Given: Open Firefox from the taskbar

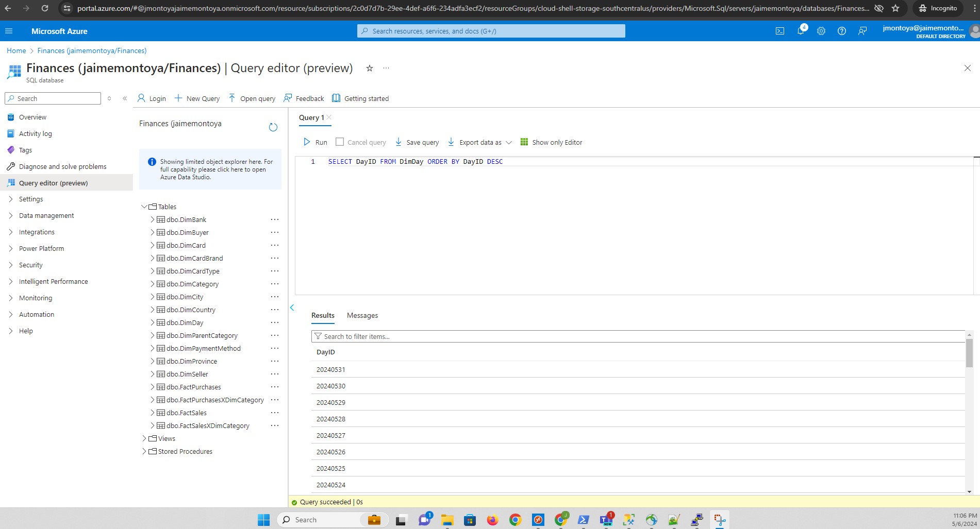Looking at the screenshot, I should pos(492,520).
